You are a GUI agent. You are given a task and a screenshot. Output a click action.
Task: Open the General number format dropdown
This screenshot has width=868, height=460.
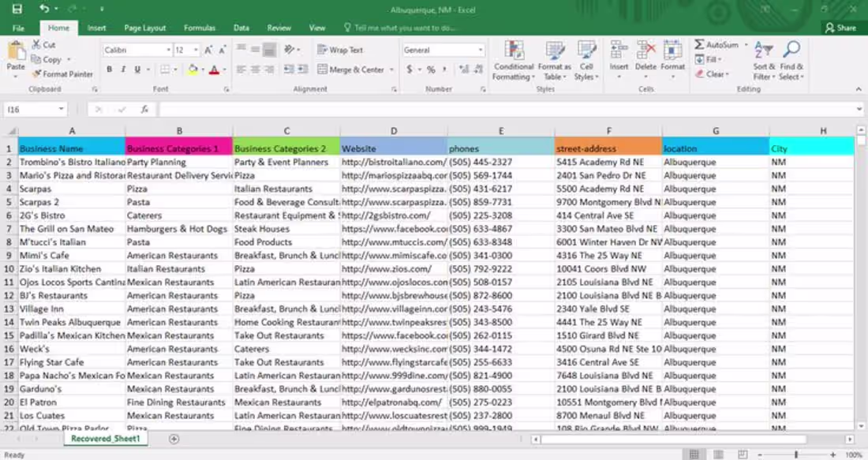(x=481, y=50)
